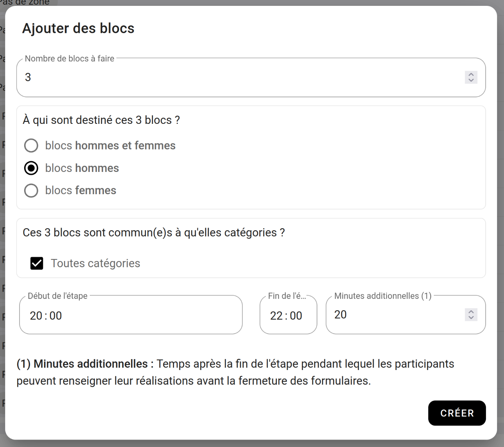Select the blocs hommes radio button
Screen dimensions: 504x447
tap(31, 168)
